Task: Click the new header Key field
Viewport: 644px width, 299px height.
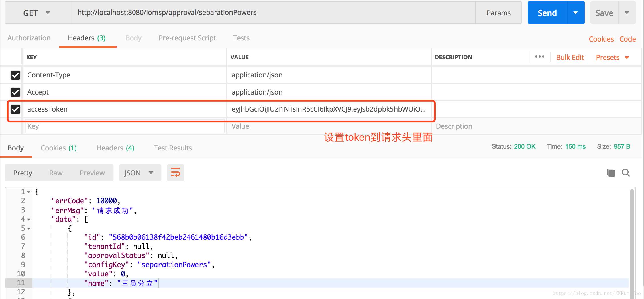Action: [x=125, y=126]
